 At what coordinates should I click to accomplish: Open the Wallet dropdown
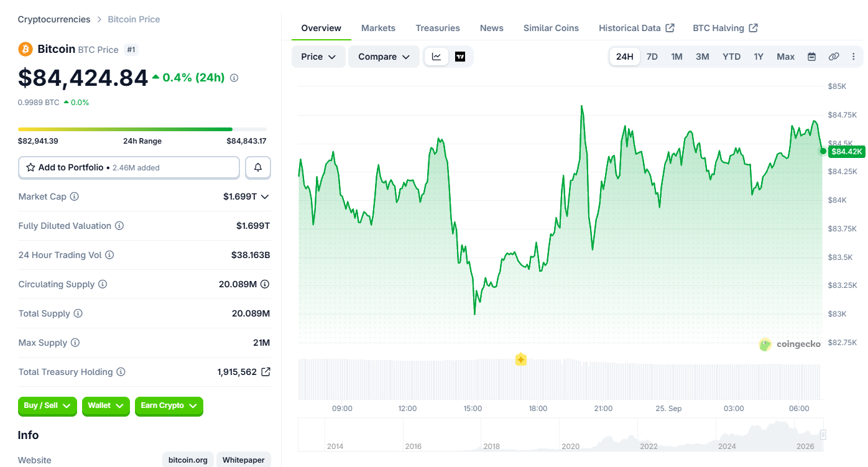pyautogui.click(x=106, y=406)
